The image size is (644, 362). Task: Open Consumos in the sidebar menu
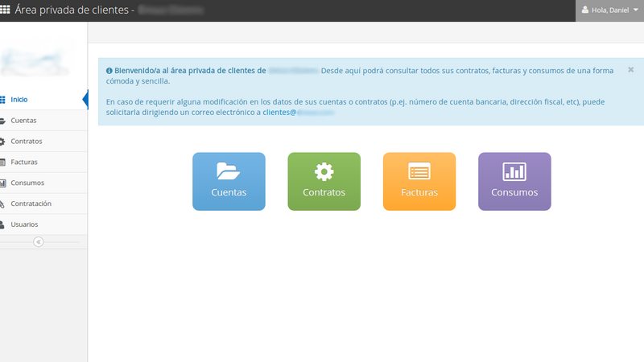click(x=43, y=183)
